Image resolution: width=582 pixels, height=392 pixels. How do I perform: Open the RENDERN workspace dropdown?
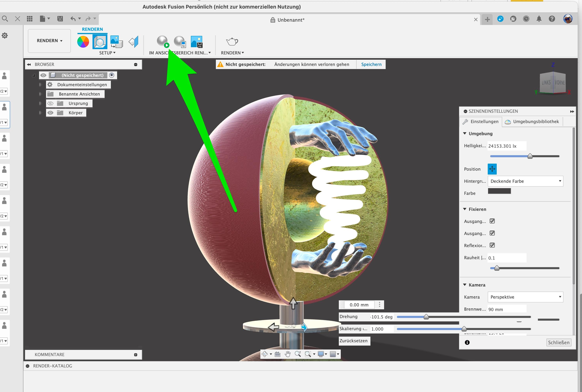(49, 41)
